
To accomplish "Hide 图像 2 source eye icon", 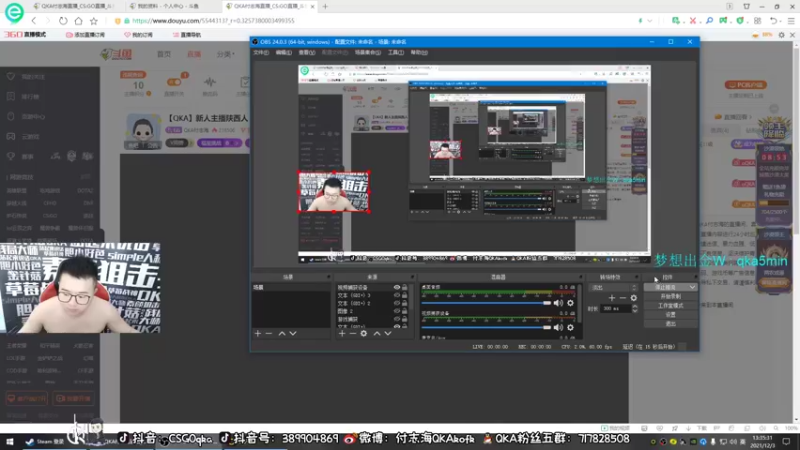I will coord(396,311).
